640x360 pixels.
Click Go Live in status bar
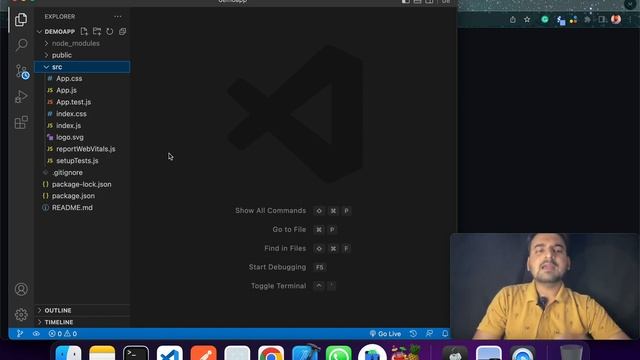(385, 333)
